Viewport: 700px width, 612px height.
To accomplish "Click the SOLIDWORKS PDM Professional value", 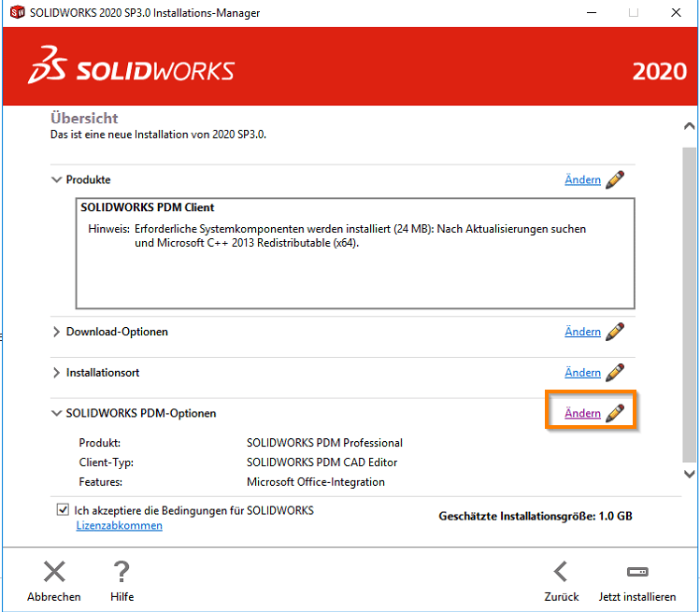I will tap(324, 443).
